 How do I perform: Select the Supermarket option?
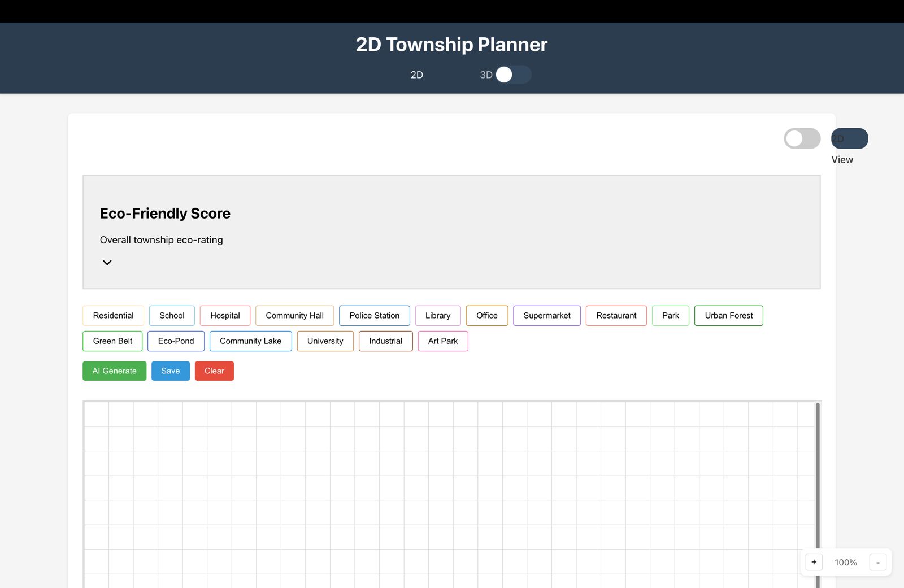pyautogui.click(x=546, y=316)
